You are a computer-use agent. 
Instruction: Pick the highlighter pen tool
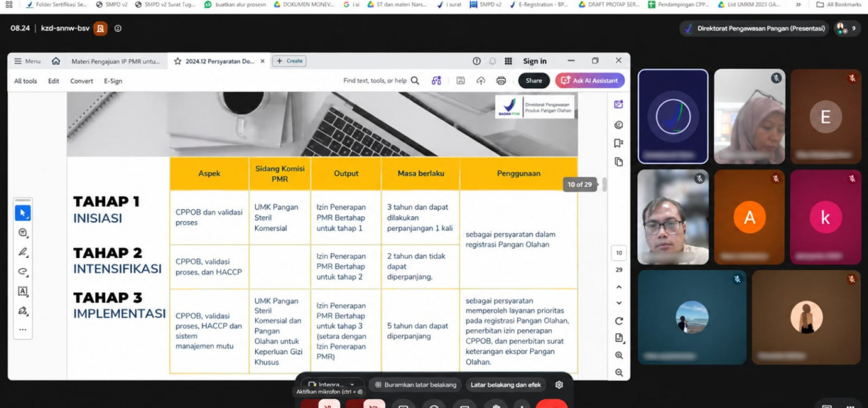click(x=23, y=252)
